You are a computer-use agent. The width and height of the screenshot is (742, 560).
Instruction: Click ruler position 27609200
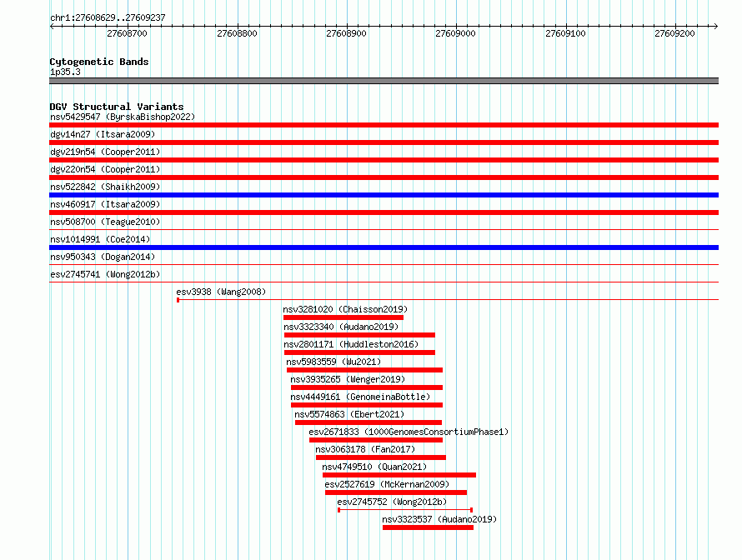(x=674, y=33)
